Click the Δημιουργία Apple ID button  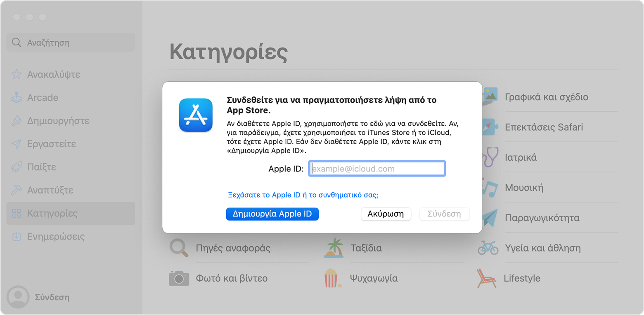click(272, 214)
